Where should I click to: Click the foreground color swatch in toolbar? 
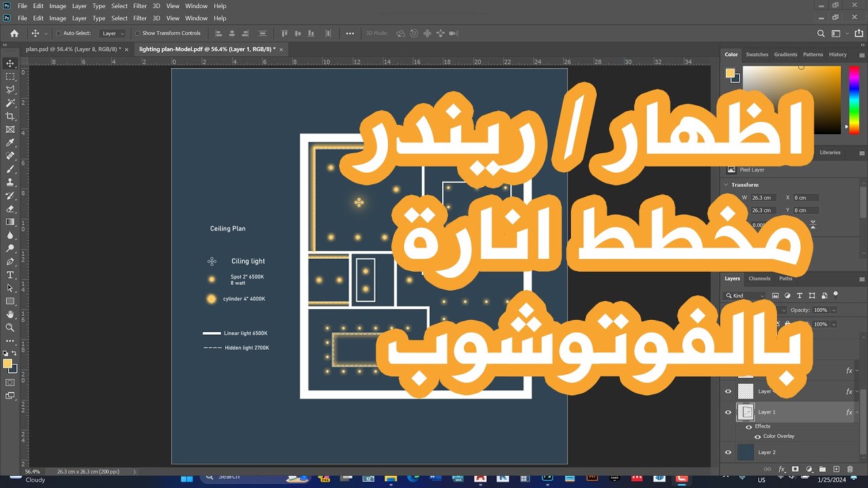tap(7, 364)
